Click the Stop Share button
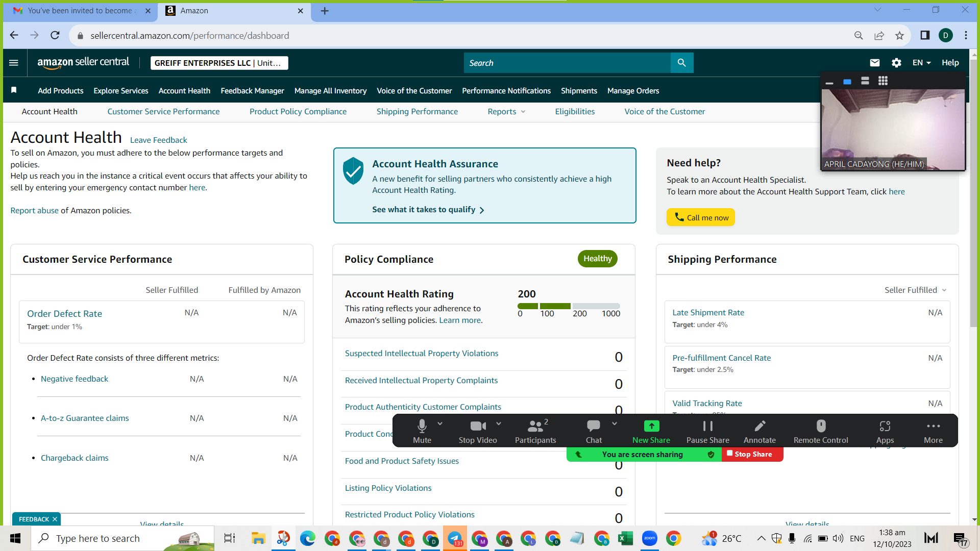This screenshot has width=980, height=551. pyautogui.click(x=752, y=454)
